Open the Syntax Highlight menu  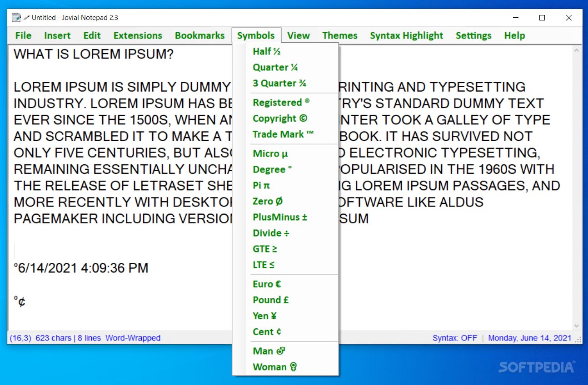tap(407, 35)
